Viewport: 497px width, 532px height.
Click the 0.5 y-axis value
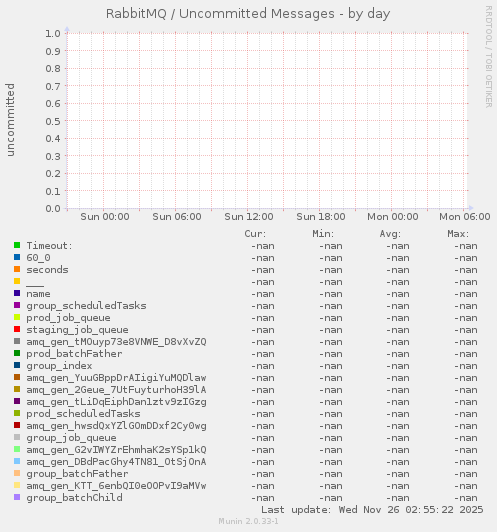click(53, 121)
